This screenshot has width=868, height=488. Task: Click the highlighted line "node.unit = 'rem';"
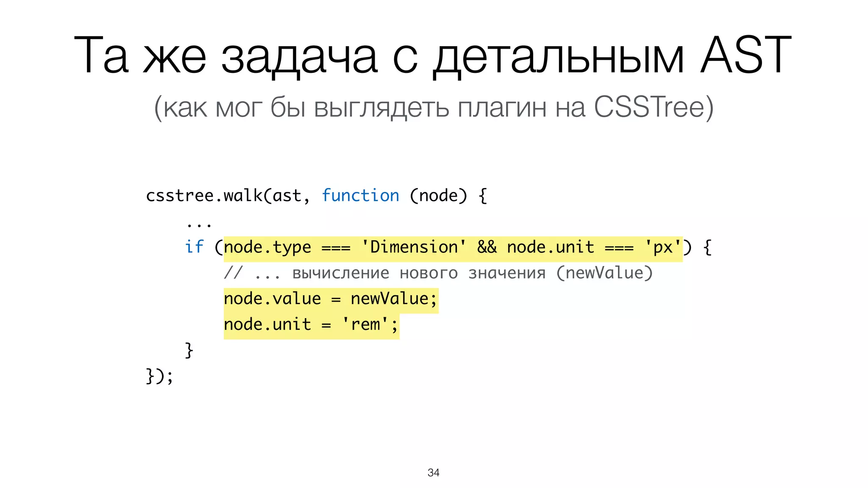click(x=311, y=325)
